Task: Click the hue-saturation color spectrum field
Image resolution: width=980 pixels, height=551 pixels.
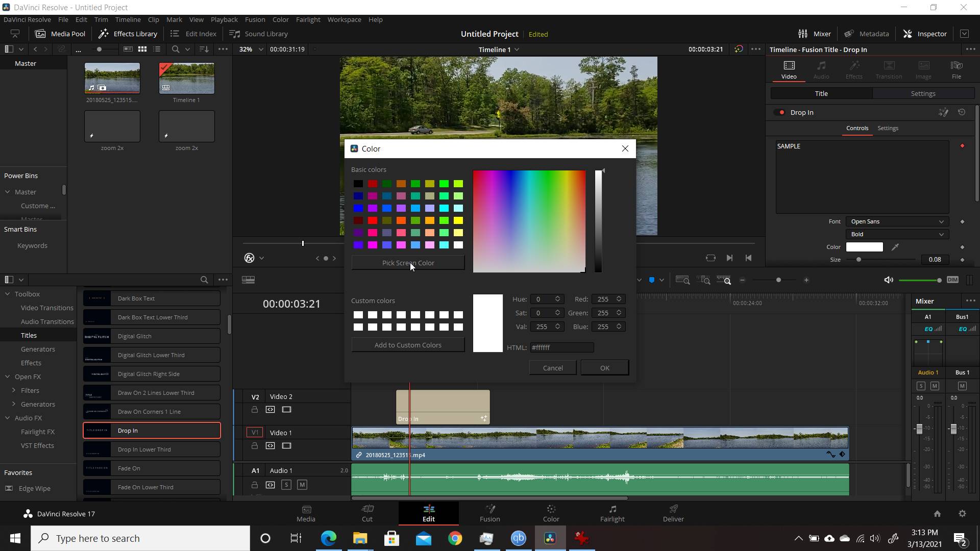Action: (529, 221)
